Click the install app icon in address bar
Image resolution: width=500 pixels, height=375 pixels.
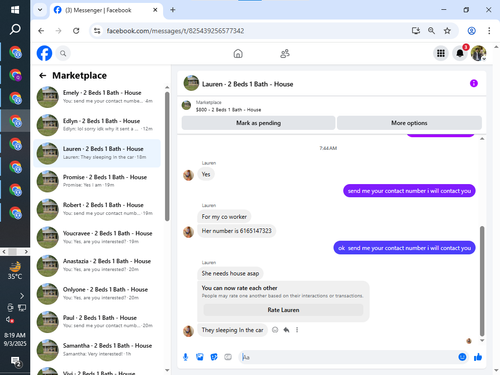(415, 31)
